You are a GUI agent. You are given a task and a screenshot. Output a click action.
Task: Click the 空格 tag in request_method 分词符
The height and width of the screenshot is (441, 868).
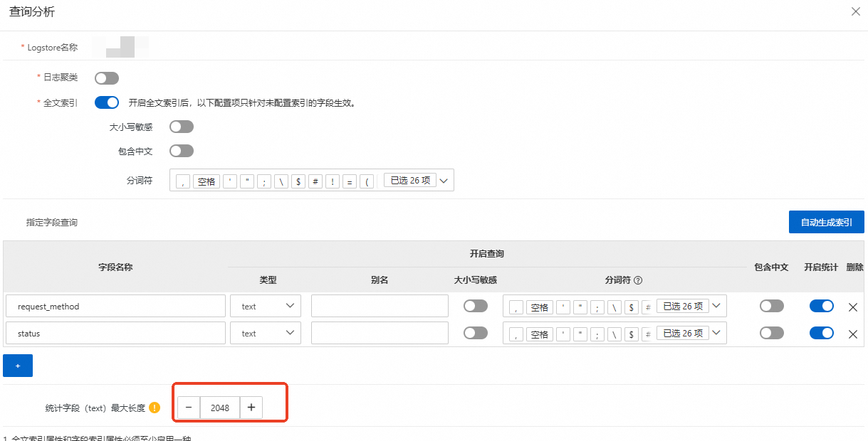tap(540, 307)
